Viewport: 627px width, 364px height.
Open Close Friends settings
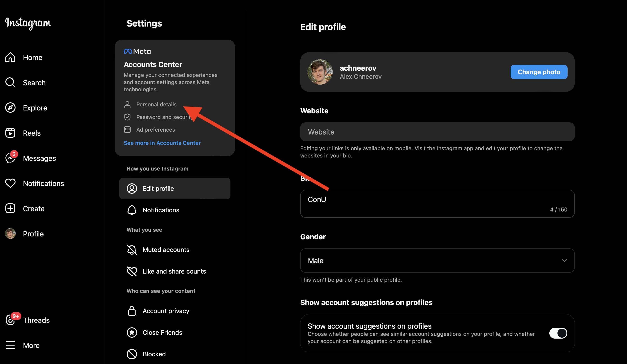tap(162, 333)
